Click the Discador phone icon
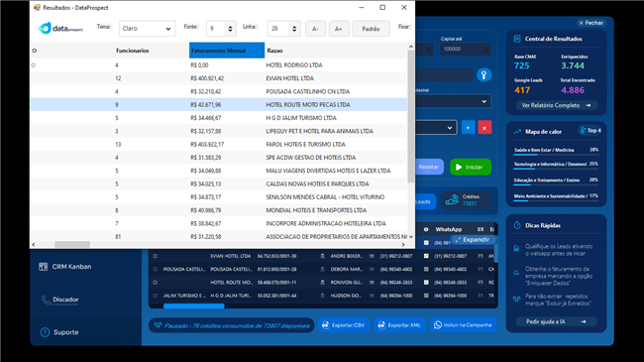The image size is (644, 362). point(45,300)
